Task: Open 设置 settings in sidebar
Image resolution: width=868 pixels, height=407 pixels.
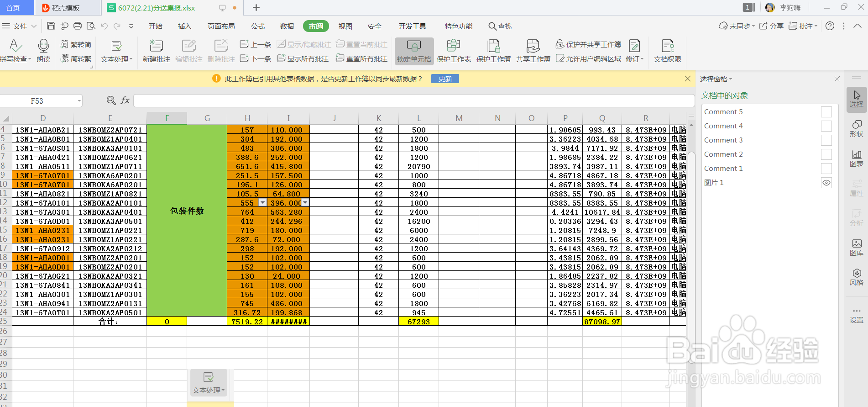Action: [x=857, y=315]
